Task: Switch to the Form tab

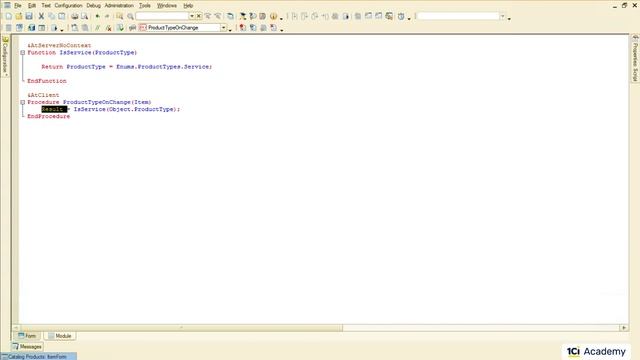Action: coord(27,336)
